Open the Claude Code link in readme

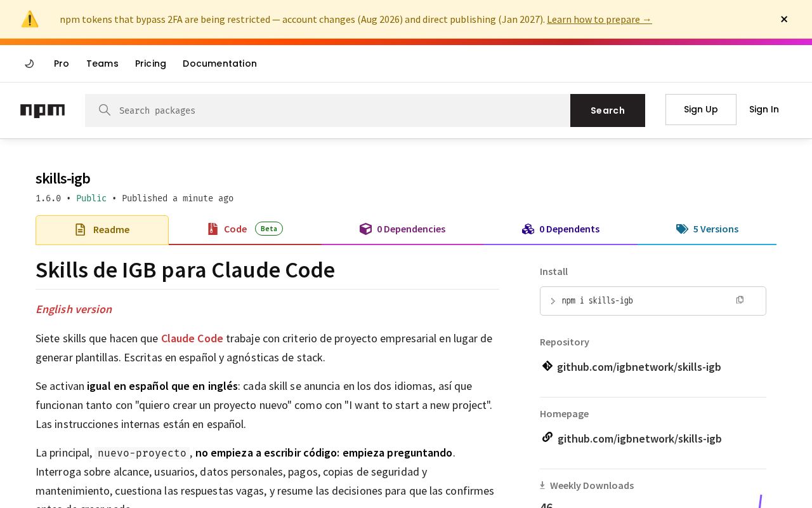192,338
